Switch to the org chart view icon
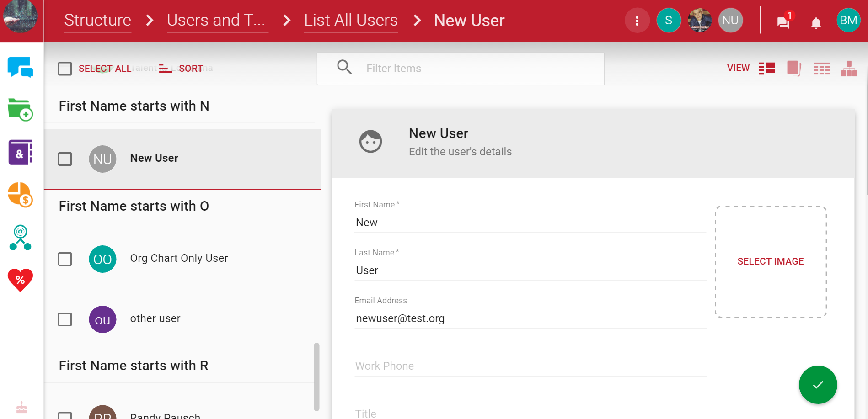This screenshot has height=419, width=868. [x=849, y=69]
